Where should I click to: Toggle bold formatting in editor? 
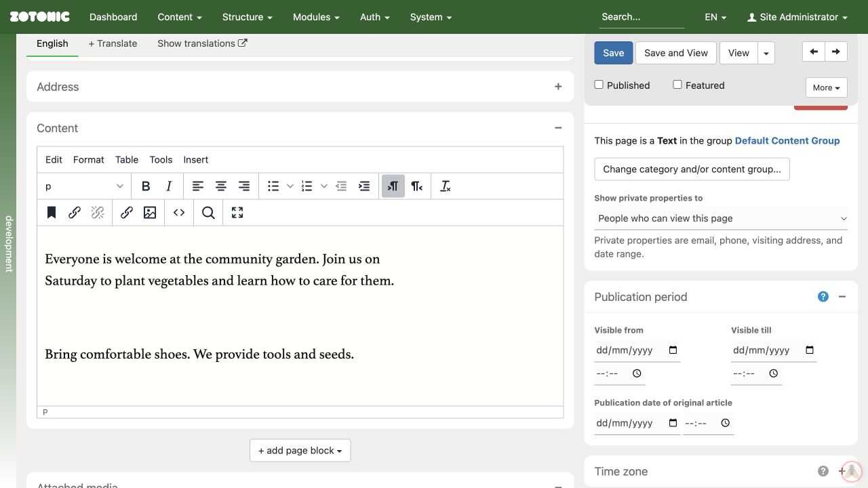pyautogui.click(x=146, y=186)
